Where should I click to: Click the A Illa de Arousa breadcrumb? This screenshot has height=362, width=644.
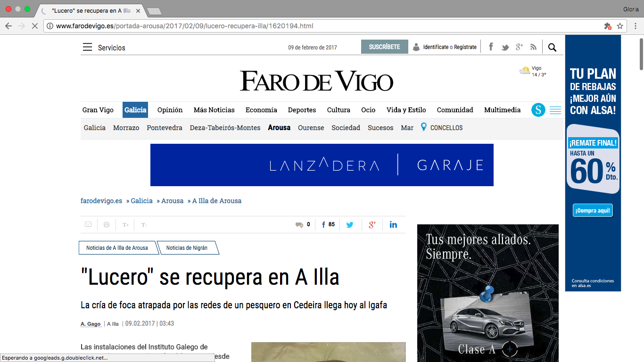[x=217, y=201]
